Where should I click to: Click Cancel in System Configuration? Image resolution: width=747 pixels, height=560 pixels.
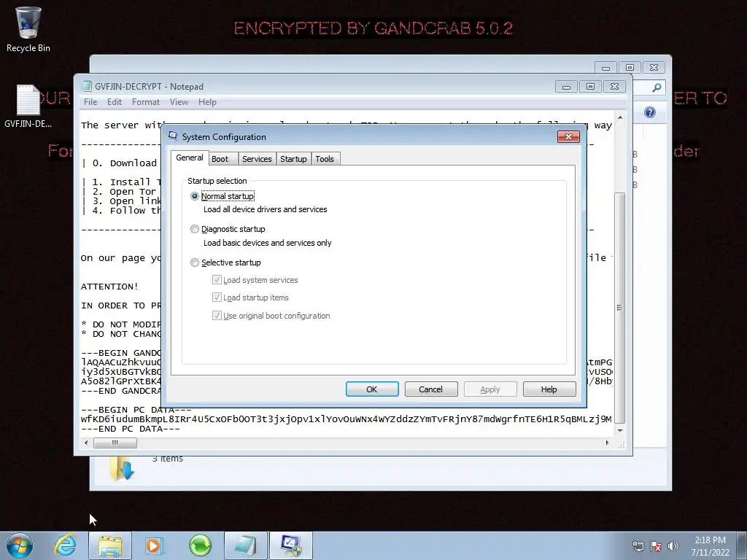(x=430, y=389)
